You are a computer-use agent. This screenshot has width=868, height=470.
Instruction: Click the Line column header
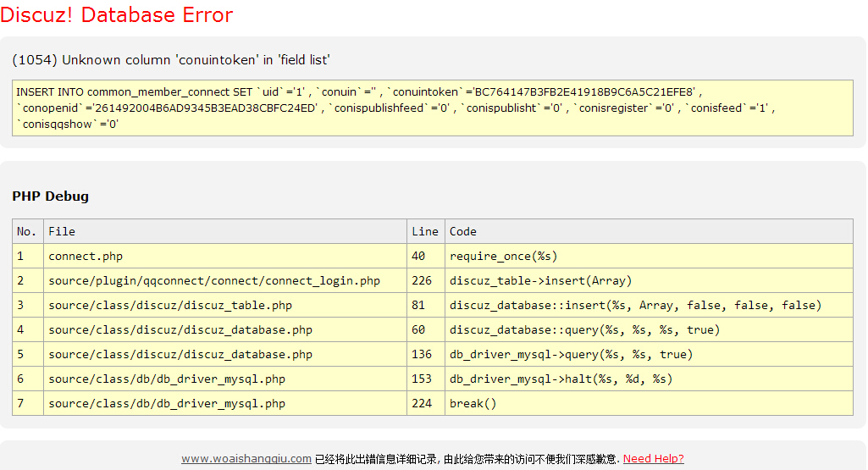pyautogui.click(x=426, y=231)
